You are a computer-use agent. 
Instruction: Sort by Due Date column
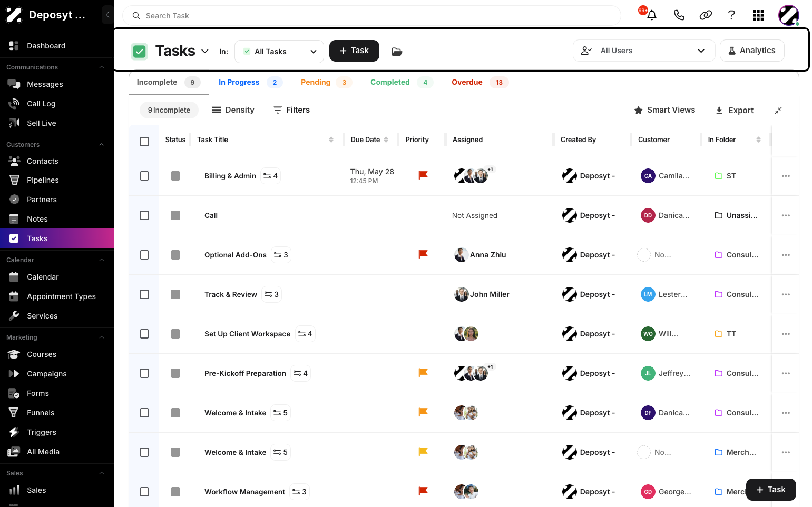(x=386, y=140)
